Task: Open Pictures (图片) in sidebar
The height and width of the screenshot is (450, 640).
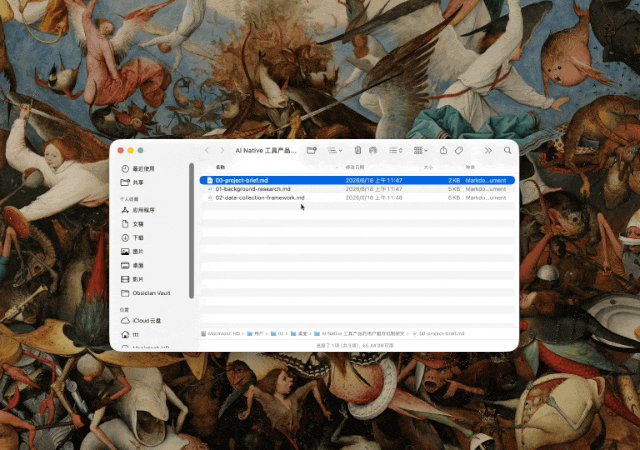Action: point(138,252)
